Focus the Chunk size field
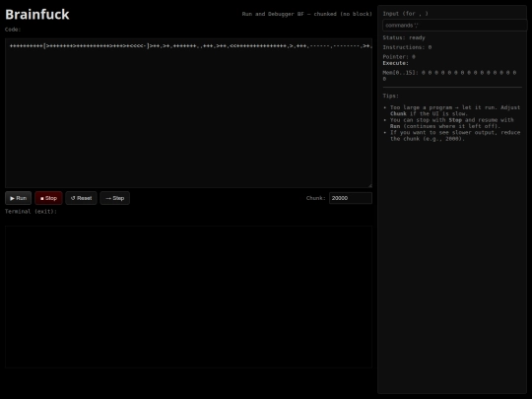 coord(351,198)
